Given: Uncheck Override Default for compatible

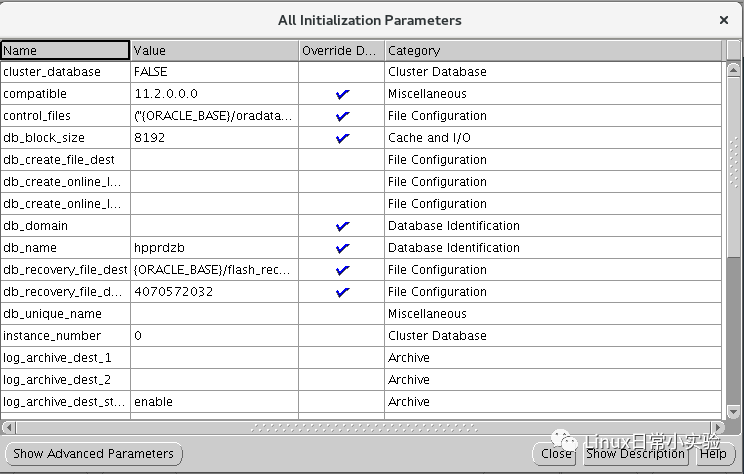Looking at the screenshot, I should (x=343, y=94).
